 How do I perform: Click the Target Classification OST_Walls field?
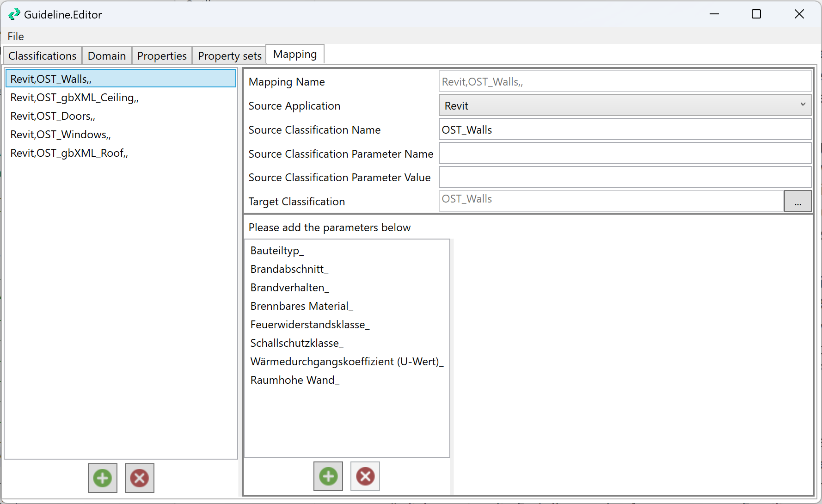[611, 201]
